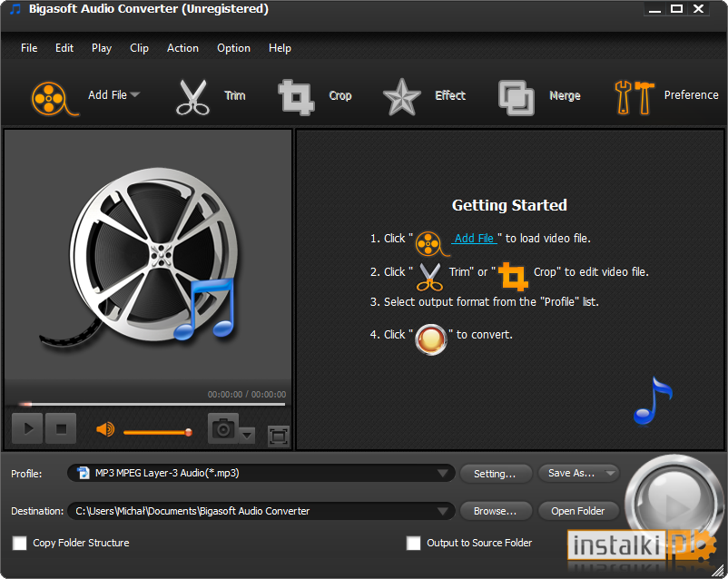Image resolution: width=728 pixels, height=579 pixels.
Task: Open the Clip menu
Action: point(139,48)
